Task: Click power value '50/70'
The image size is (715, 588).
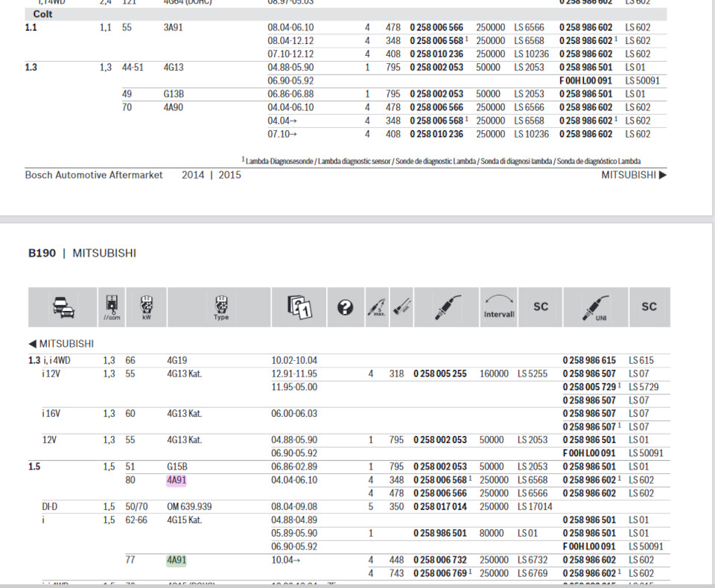Action: coord(137,507)
